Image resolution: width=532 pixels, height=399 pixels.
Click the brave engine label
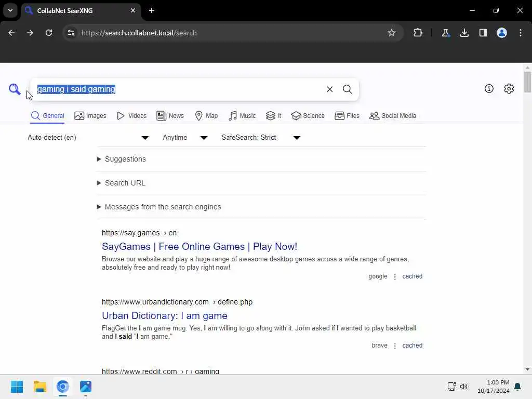pyautogui.click(x=379, y=345)
